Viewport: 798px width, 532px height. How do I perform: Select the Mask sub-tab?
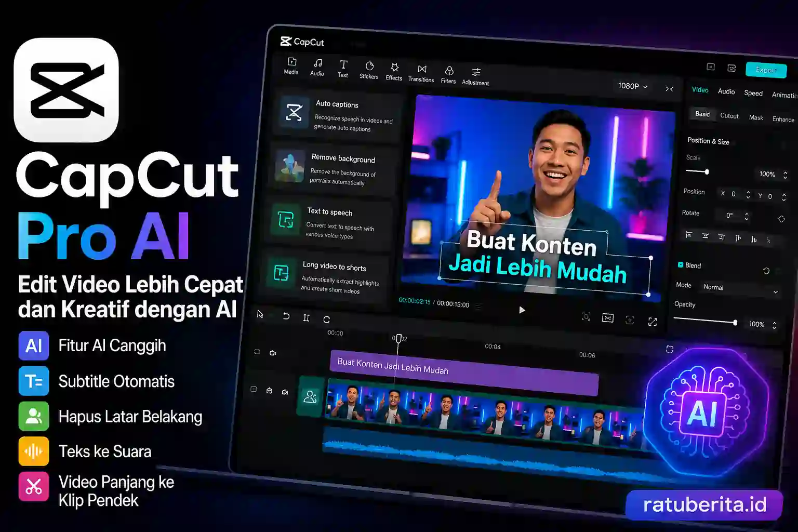click(x=756, y=117)
